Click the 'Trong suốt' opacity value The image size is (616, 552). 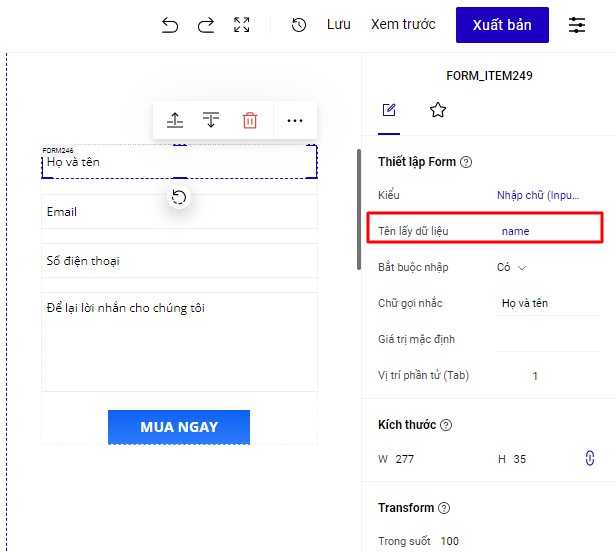(x=450, y=541)
